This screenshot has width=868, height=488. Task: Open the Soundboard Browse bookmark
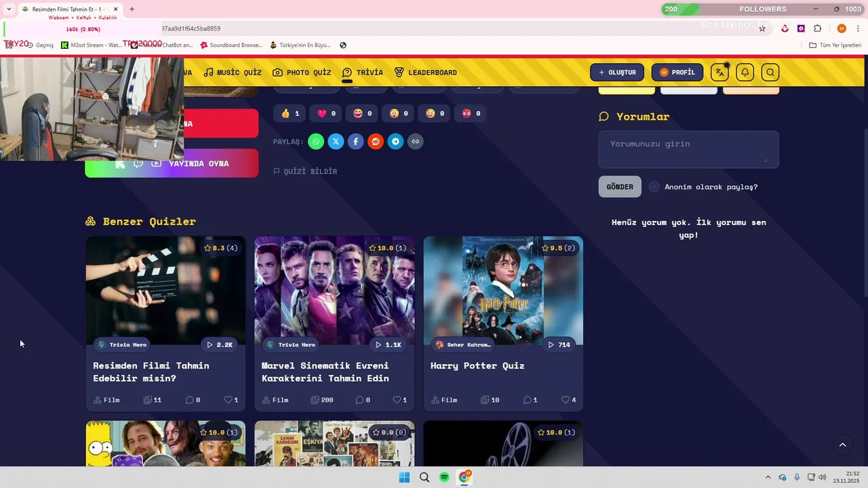(231, 45)
